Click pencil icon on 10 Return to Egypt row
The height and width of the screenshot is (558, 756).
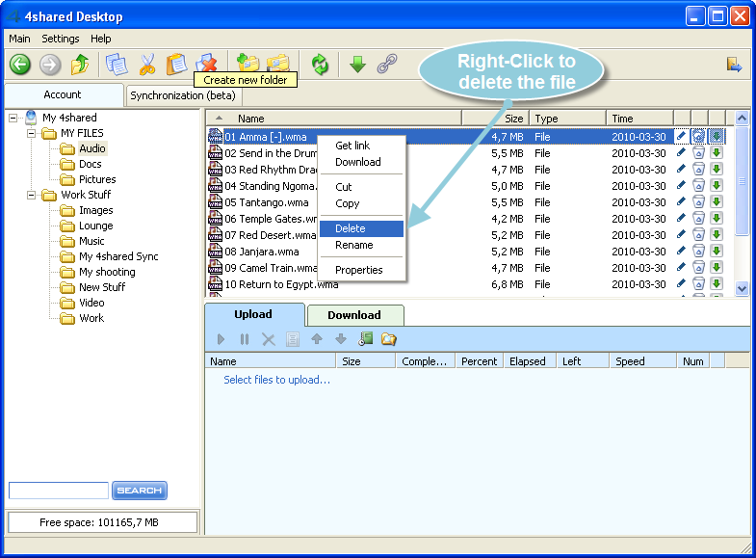pos(681,283)
